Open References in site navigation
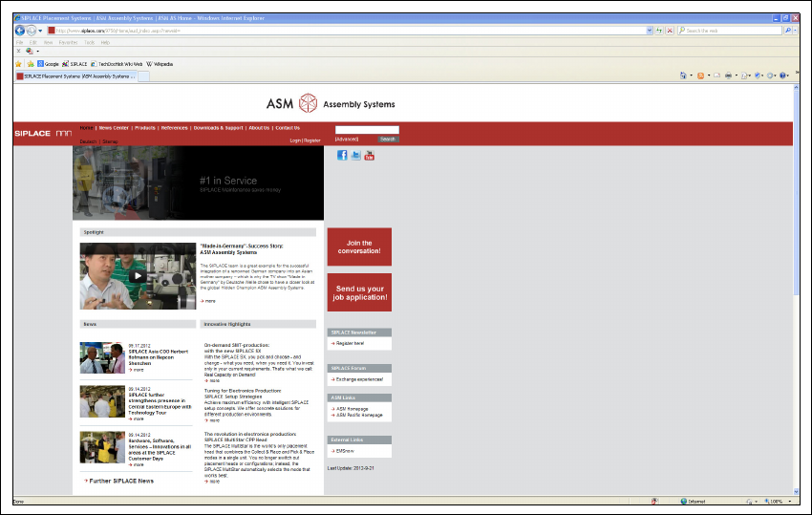Image resolution: width=812 pixels, height=515 pixels. (174, 128)
